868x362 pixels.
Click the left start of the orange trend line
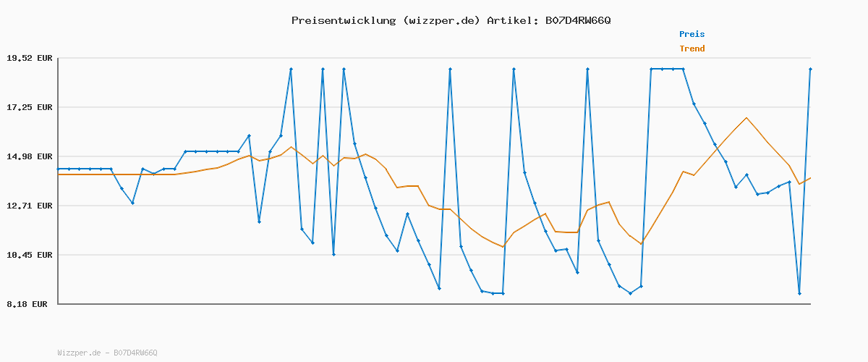click(59, 174)
